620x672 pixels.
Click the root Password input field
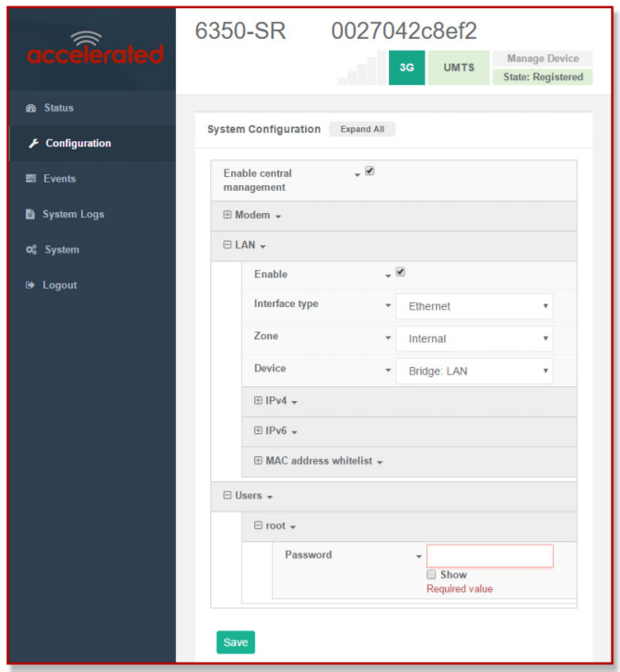[x=489, y=556]
